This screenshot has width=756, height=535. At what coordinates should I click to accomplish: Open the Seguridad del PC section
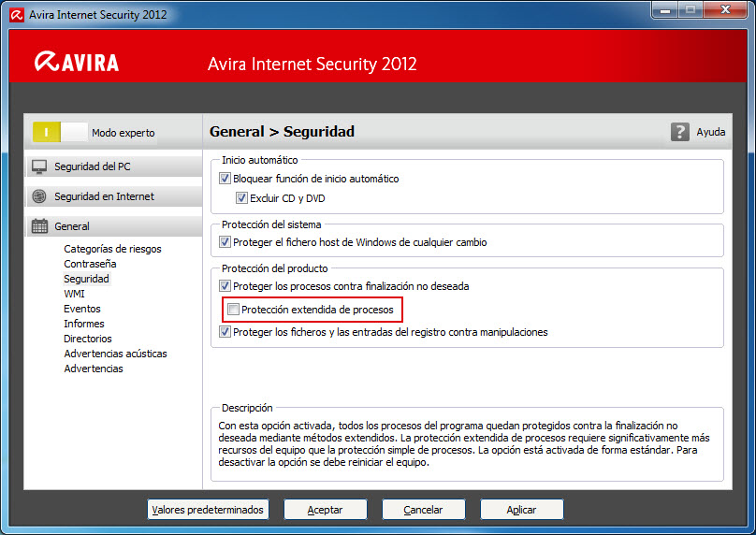click(114, 166)
